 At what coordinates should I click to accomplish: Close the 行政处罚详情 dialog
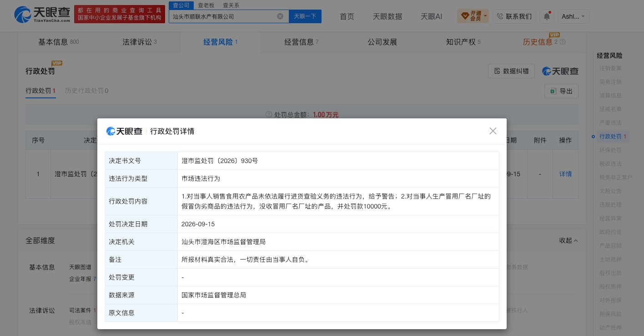[x=493, y=131]
